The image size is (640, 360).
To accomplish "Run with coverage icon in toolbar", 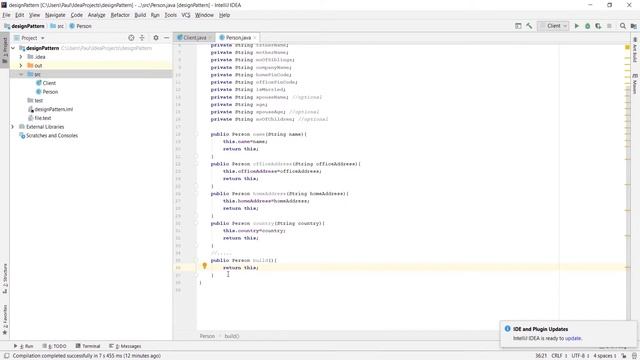I will click(x=598, y=26).
